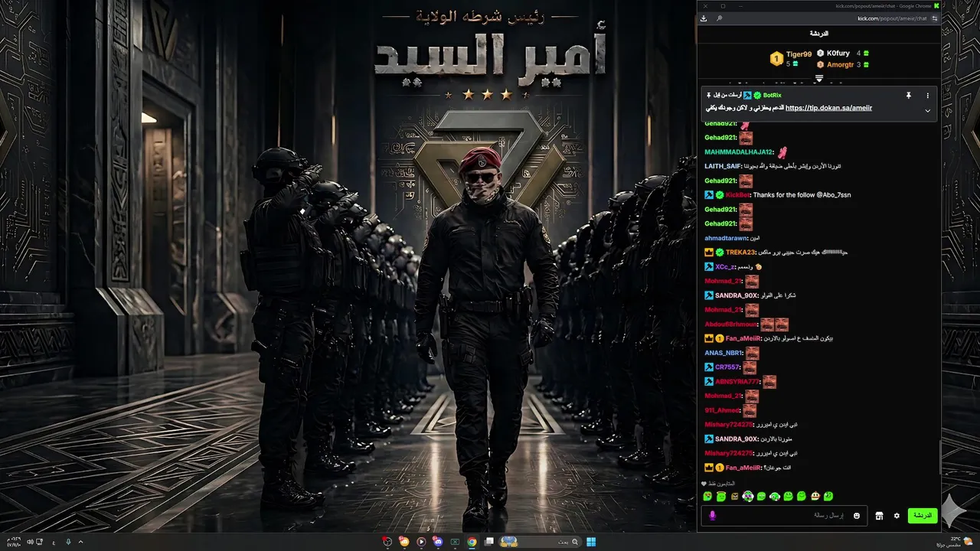Unpin the BotRix message using the pin icon
Viewport: 980px width, 551px height.
tap(909, 96)
